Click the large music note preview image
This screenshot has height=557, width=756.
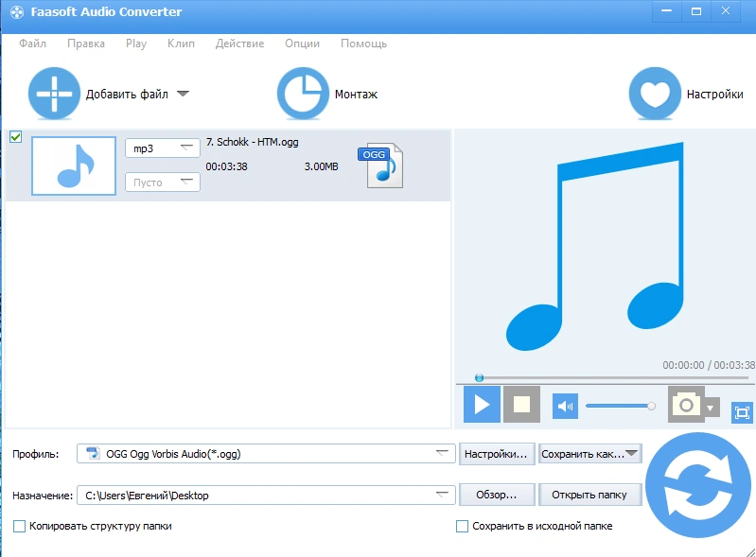pos(595,246)
